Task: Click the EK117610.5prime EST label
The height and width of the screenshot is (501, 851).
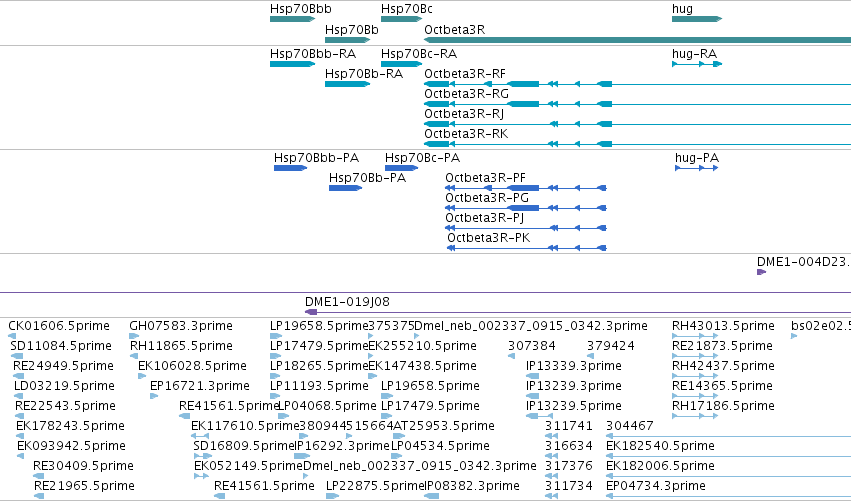Action: pyautogui.click(x=245, y=426)
